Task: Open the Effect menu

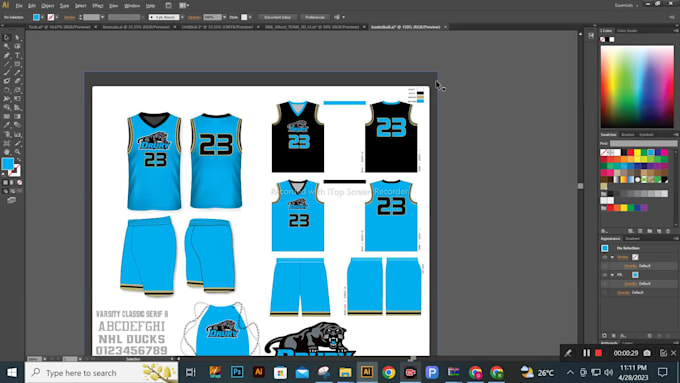Action: (x=98, y=6)
